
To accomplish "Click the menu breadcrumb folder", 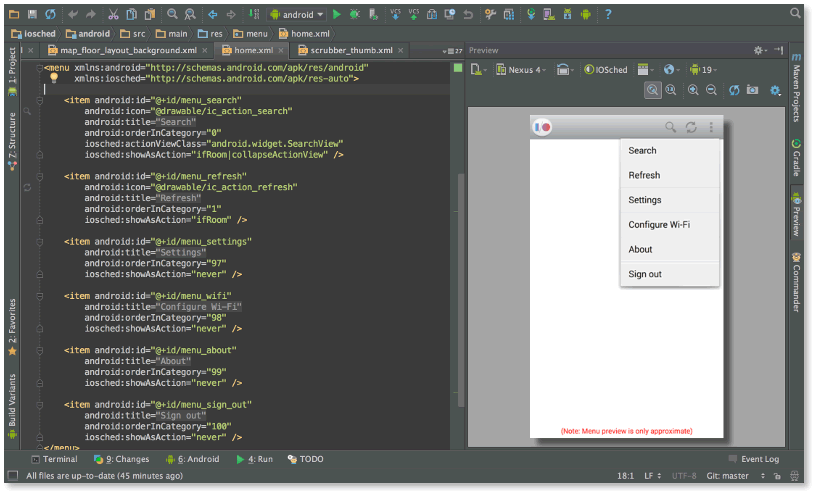I will [x=250, y=34].
